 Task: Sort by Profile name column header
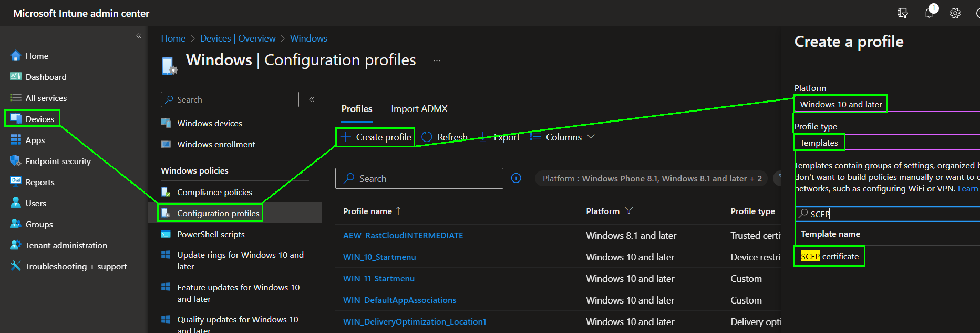pyautogui.click(x=367, y=211)
